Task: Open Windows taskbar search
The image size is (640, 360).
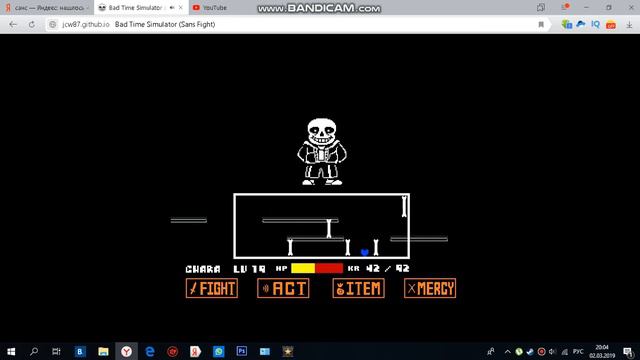Action: (34, 351)
